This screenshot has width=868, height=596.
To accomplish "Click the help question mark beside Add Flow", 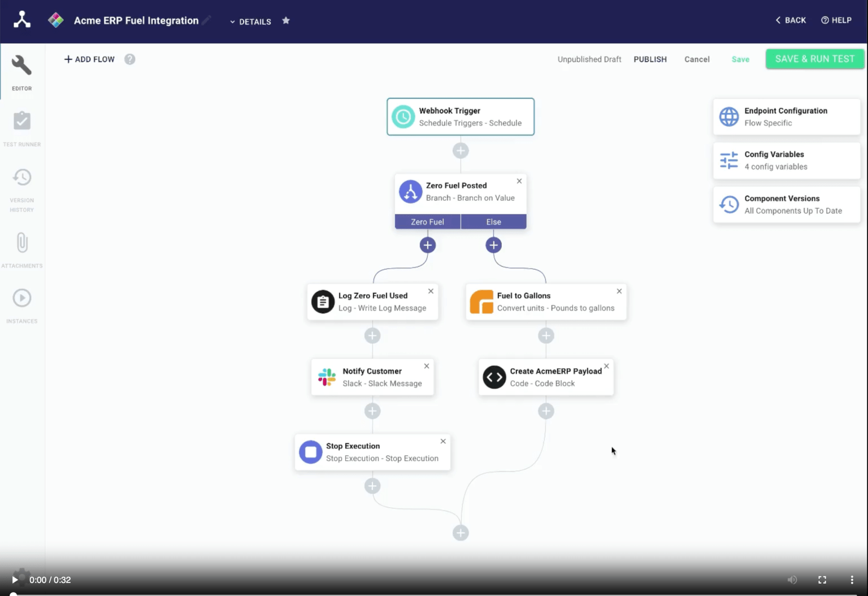I will coord(129,59).
